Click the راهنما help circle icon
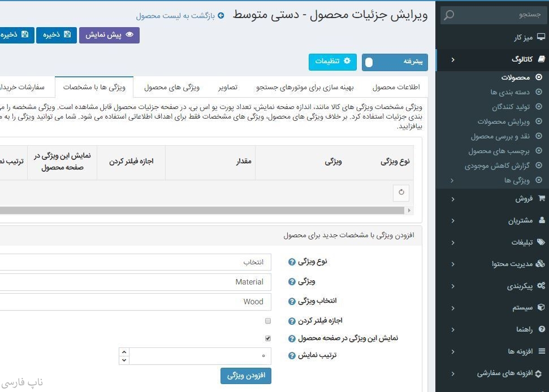549x392 pixels. [542, 329]
